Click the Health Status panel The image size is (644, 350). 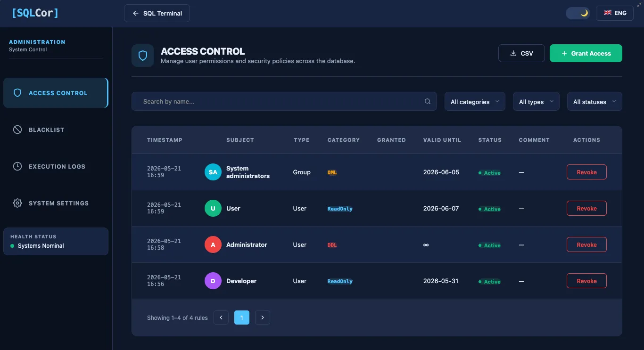[x=56, y=241]
